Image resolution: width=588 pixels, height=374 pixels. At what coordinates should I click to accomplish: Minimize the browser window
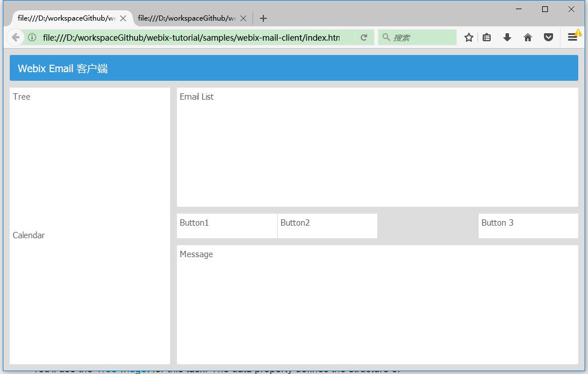519,9
